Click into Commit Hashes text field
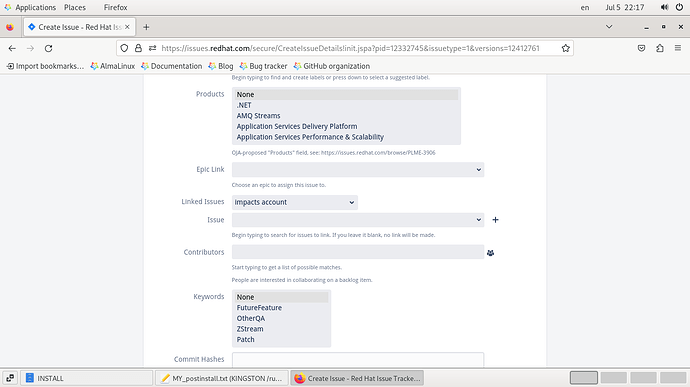Screen dimensions: 690x387 click(358, 360)
